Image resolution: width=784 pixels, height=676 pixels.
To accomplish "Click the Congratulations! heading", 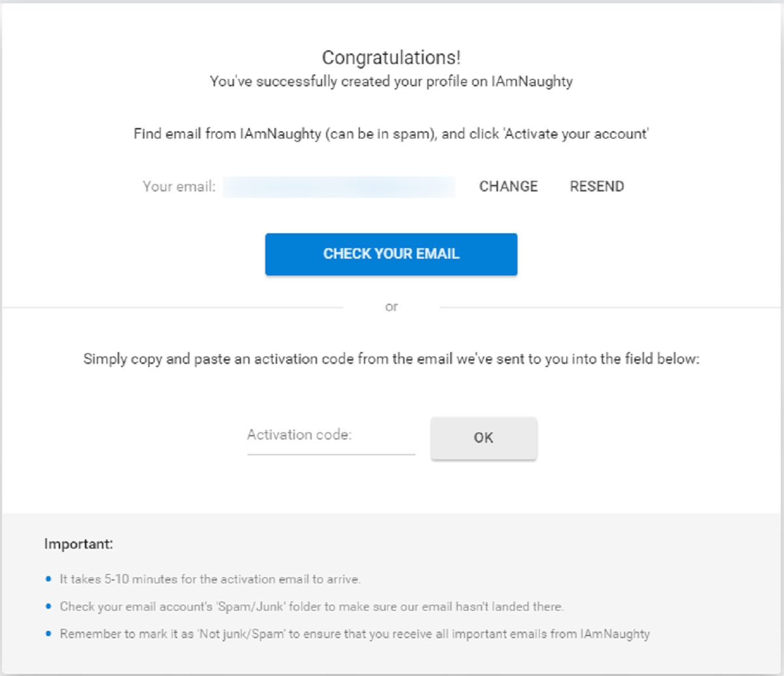I will (x=391, y=57).
